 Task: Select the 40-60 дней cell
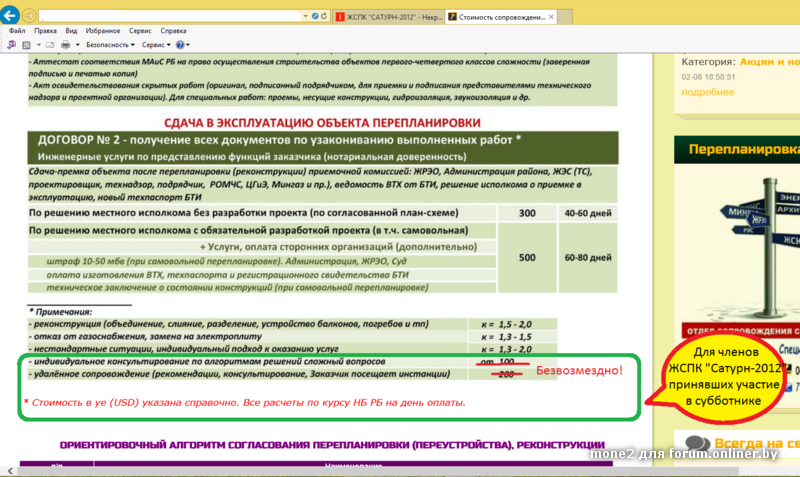[x=588, y=213]
